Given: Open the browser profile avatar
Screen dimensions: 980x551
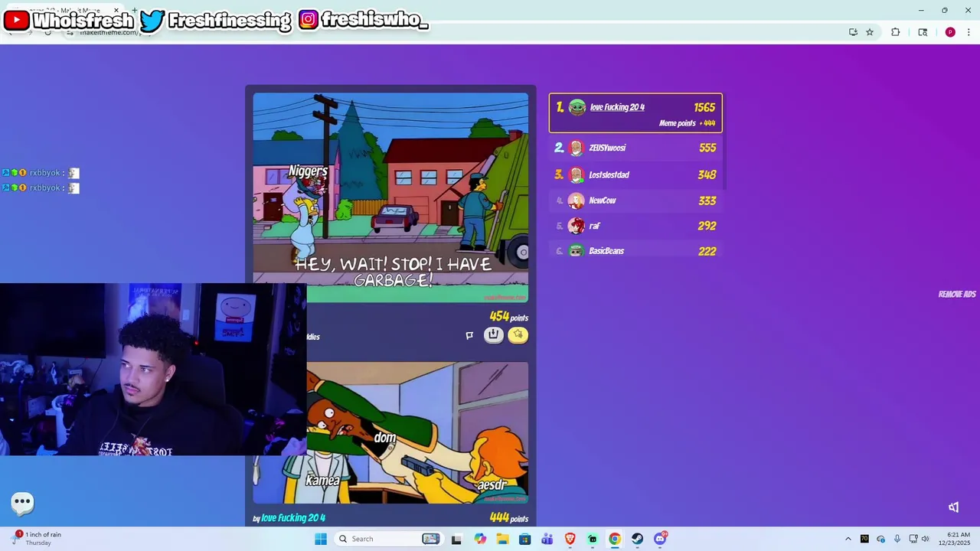Looking at the screenshot, I should pos(950,32).
